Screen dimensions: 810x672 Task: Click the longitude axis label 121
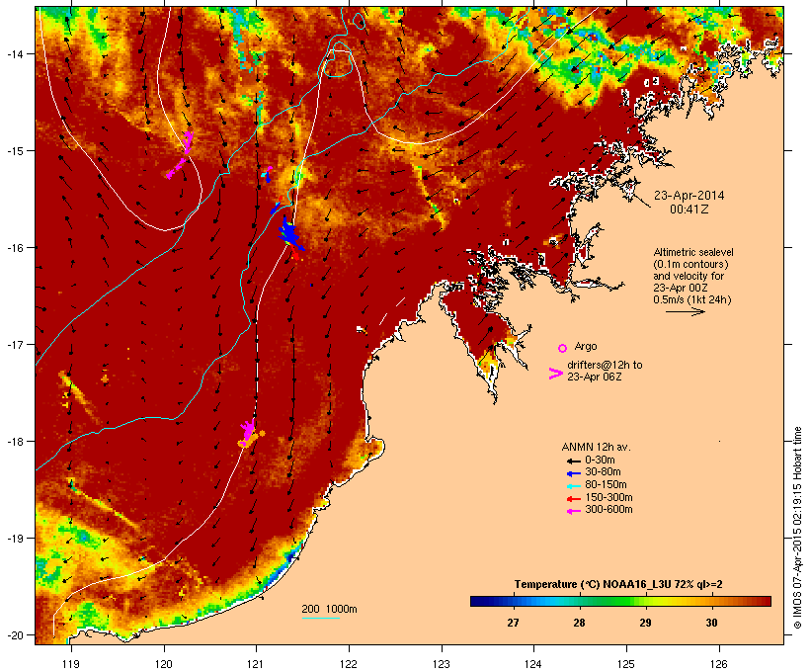click(x=256, y=664)
